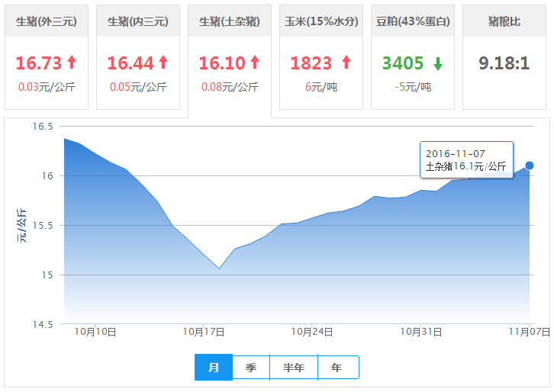The width and height of the screenshot is (554, 392).
Task: Switch chart to 季 range
Action: point(251,368)
